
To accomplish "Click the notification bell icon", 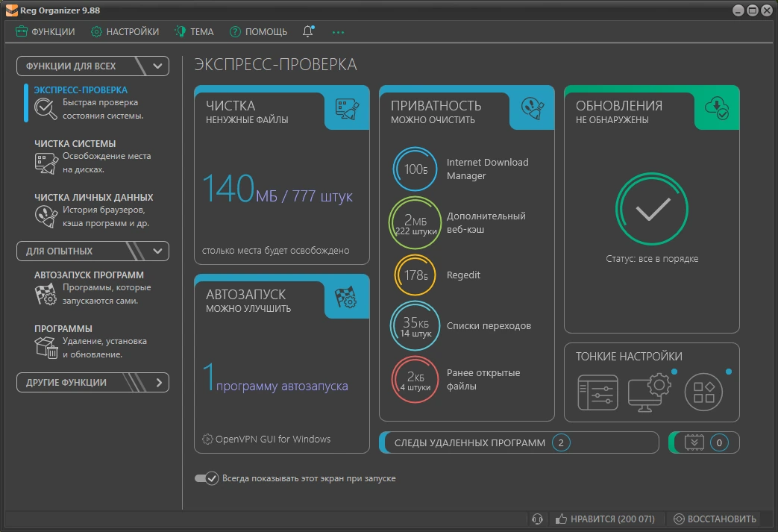I will 308,31.
